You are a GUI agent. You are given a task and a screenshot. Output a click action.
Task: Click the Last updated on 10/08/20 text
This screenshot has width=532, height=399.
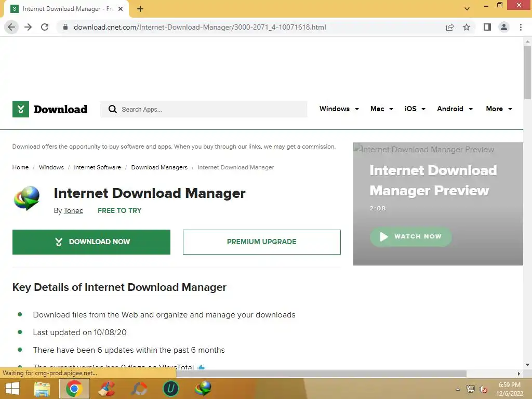(79, 332)
